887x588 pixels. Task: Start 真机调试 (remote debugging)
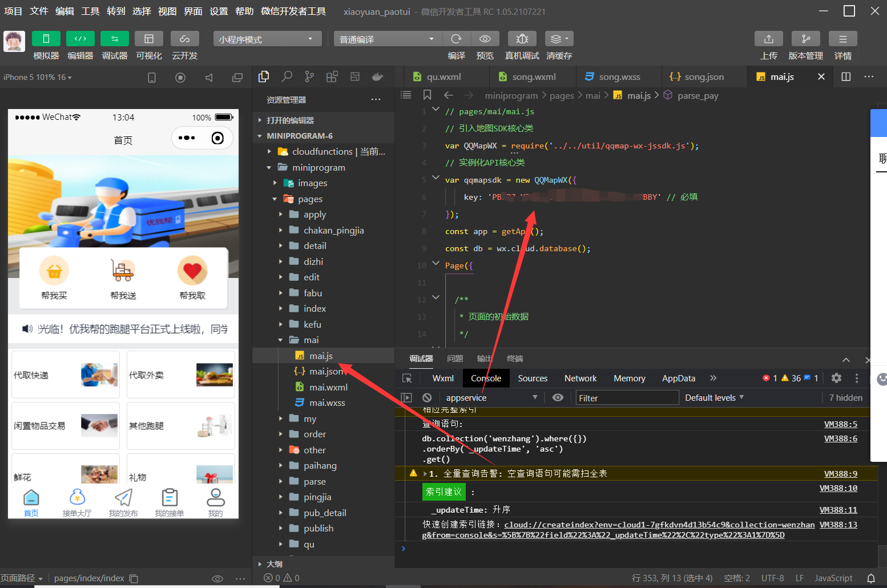(x=522, y=38)
